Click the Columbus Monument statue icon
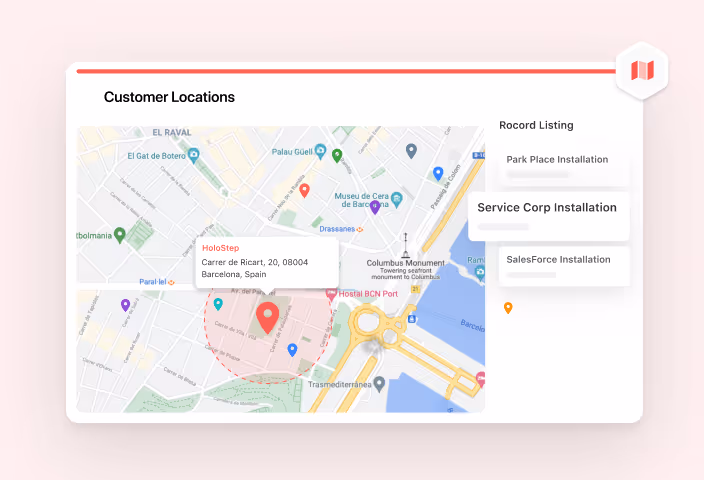The width and height of the screenshot is (704, 480). point(405,245)
